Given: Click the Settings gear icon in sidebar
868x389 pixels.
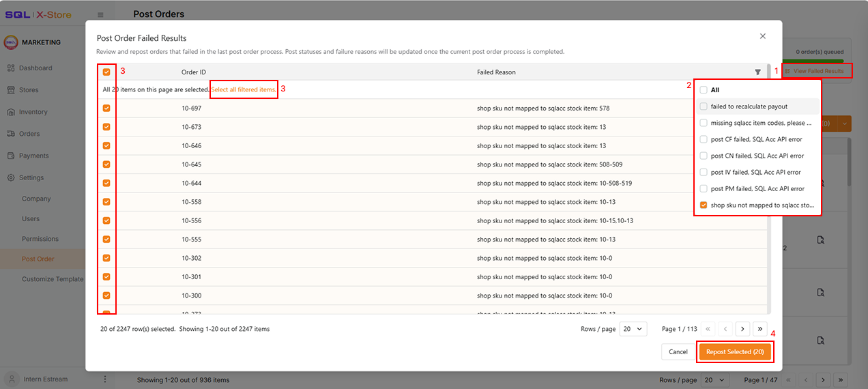Looking at the screenshot, I should click(x=11, y=177).
